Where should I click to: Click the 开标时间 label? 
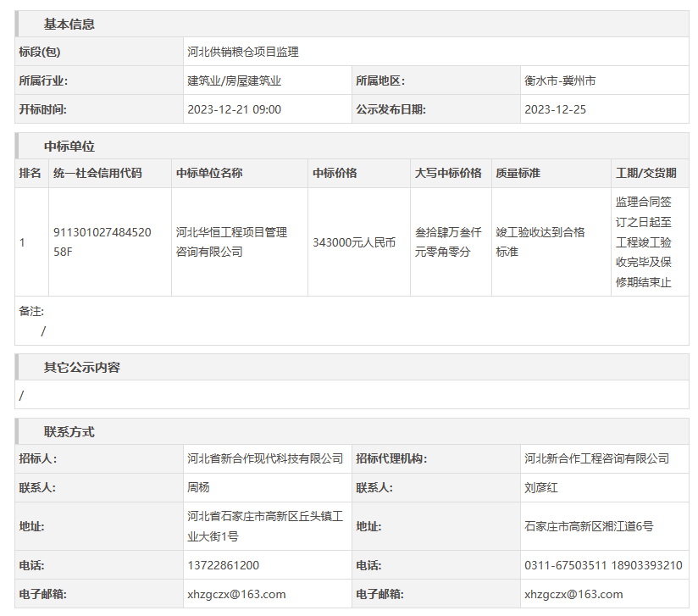coord(42,109)
